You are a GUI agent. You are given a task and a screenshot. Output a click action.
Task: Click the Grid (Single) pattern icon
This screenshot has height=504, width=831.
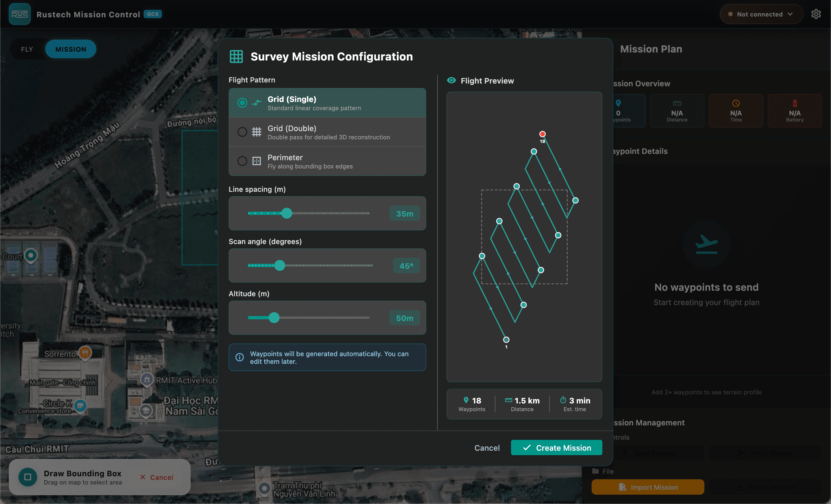pos(257,103)
